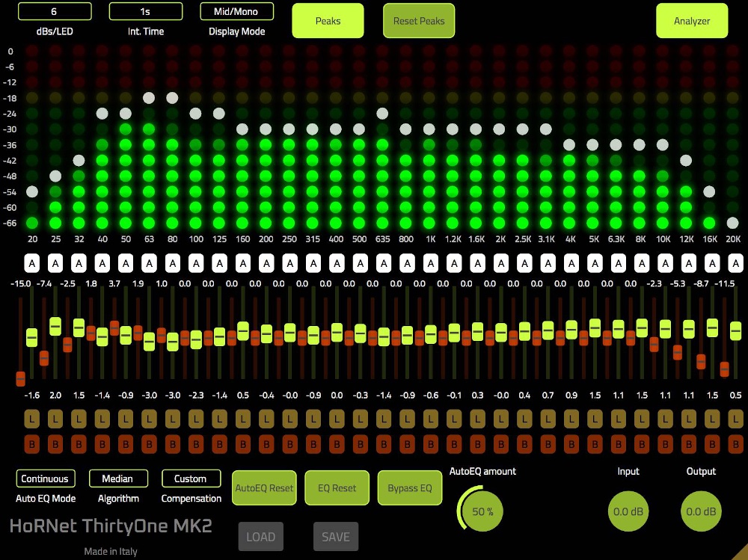Open the dBs/LED selector showing 6
The width and height of the screenshot is (748, 560).
click(54, 11)
